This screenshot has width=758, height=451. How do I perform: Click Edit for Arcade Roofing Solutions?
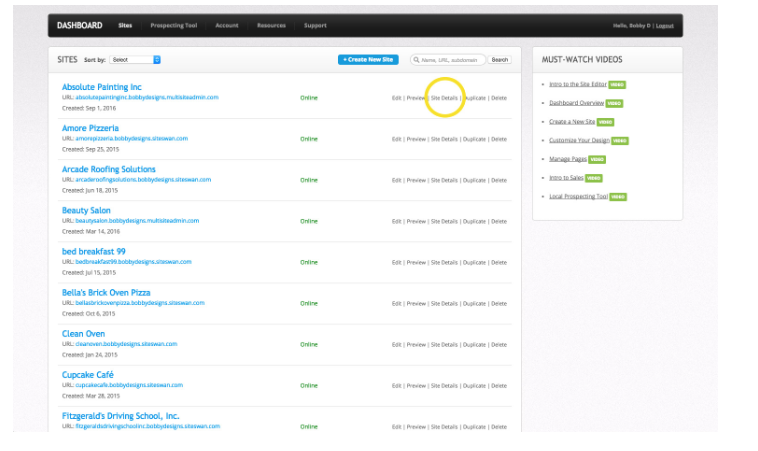pos(396,180)
